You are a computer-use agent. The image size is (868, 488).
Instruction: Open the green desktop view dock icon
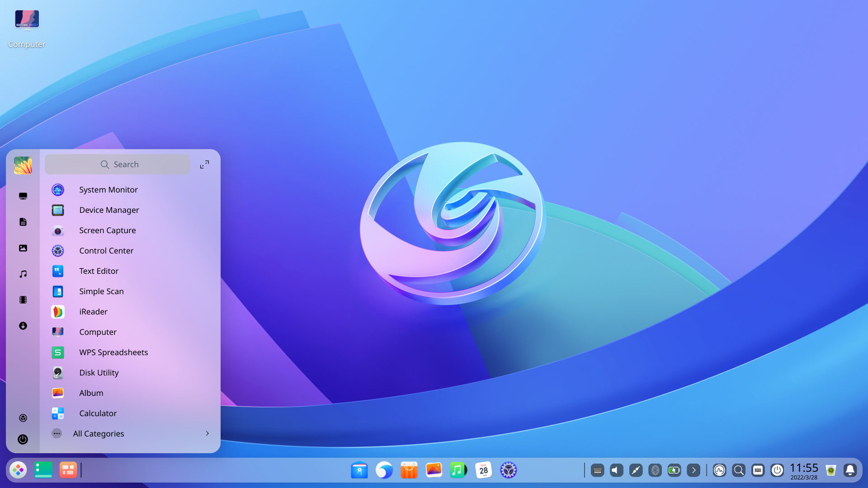coord(43,470)
